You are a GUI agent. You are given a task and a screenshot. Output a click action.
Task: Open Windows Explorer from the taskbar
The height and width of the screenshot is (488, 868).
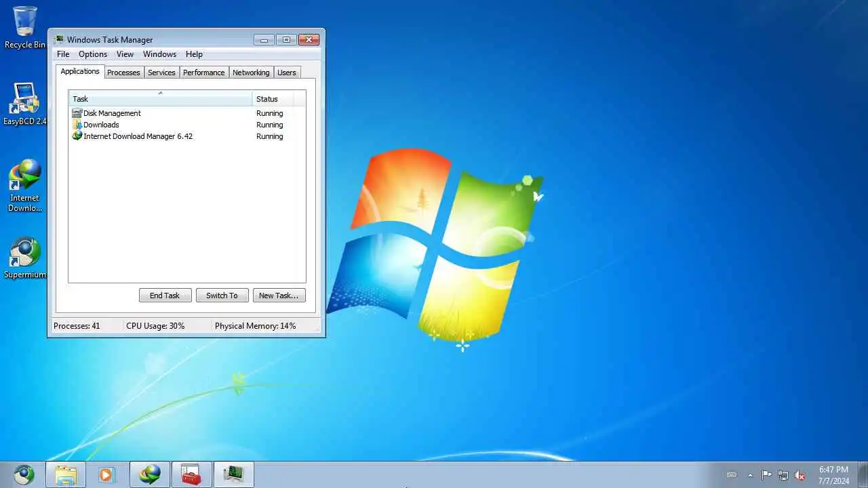[66, 474]
